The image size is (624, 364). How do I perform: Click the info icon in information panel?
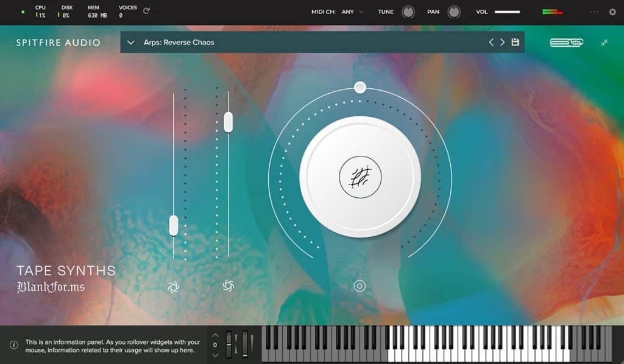[13, 345]
